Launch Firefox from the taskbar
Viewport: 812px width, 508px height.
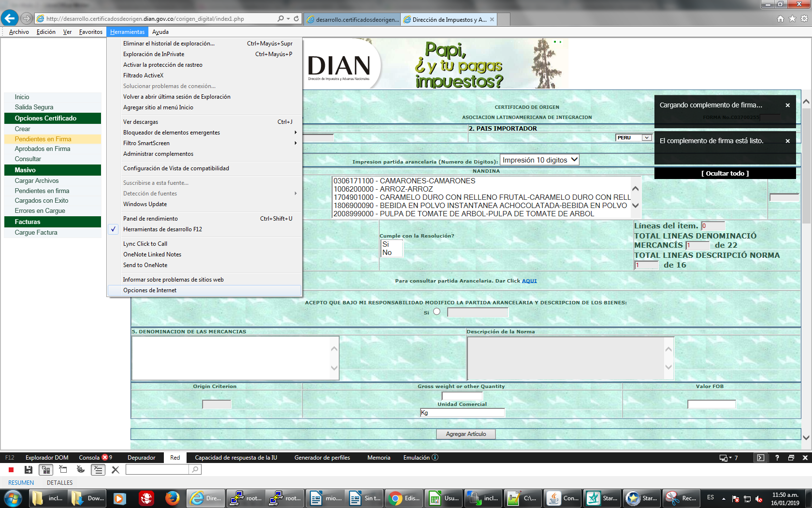click(172, 498)
